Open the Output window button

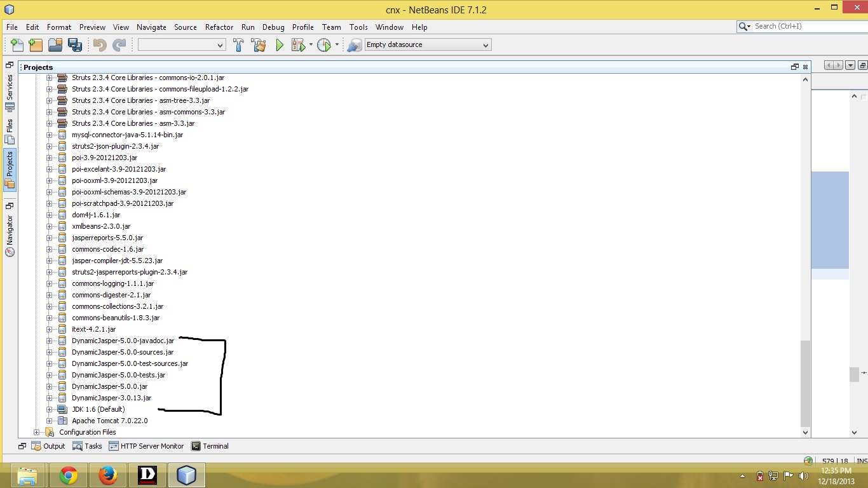[48, 446]
